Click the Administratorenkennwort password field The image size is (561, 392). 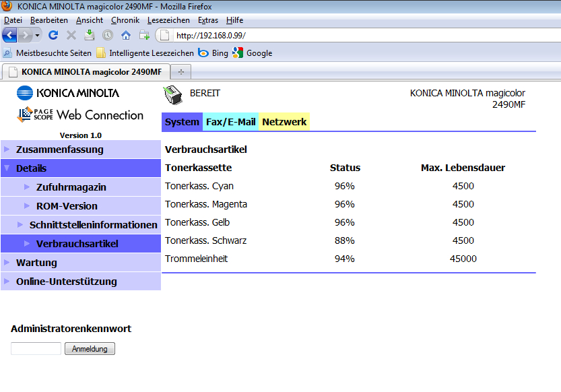click(36, 349)
